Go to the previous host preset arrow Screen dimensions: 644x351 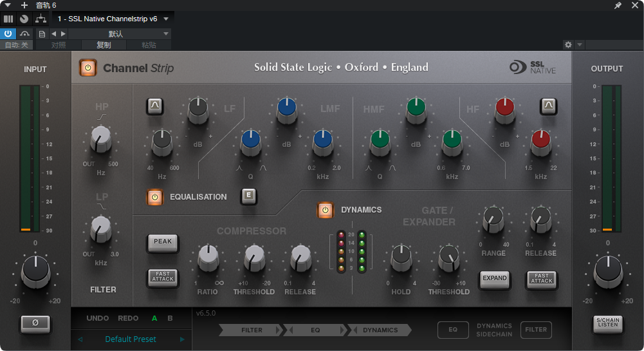tap(54, 33)
